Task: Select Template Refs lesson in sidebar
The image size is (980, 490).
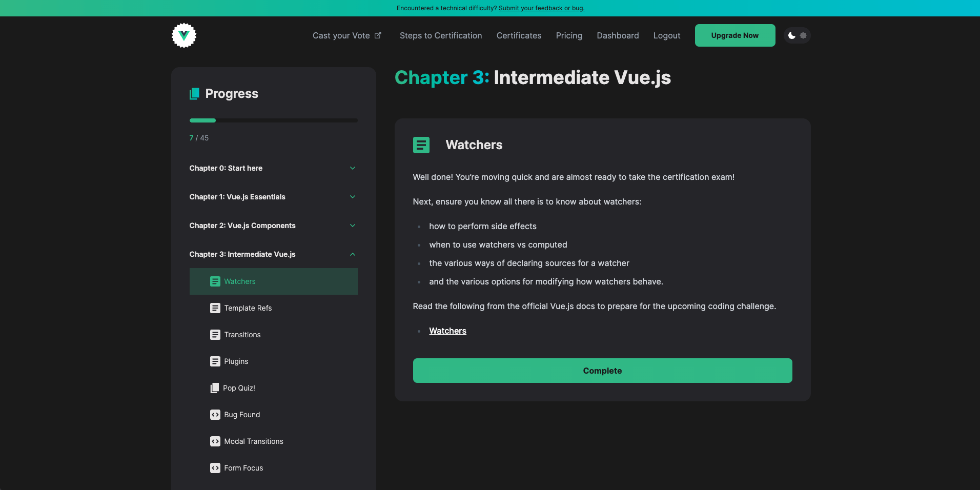Action: pos(274,308)
